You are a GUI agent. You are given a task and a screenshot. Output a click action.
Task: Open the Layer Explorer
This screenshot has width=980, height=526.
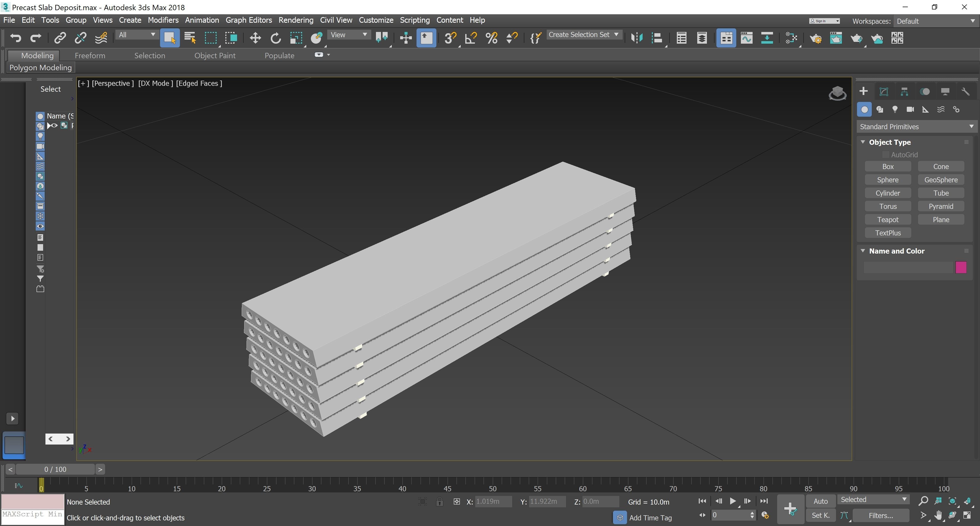point(702,38)
